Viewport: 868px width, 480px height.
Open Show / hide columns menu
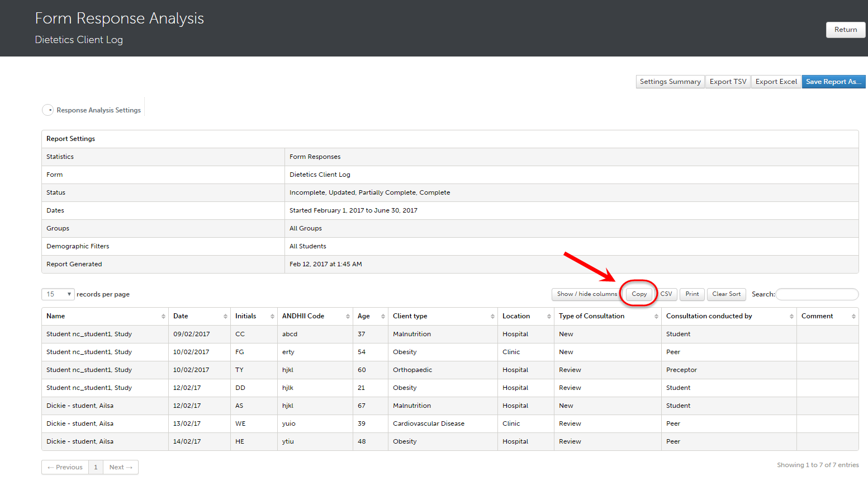click(x=587, y=294)
